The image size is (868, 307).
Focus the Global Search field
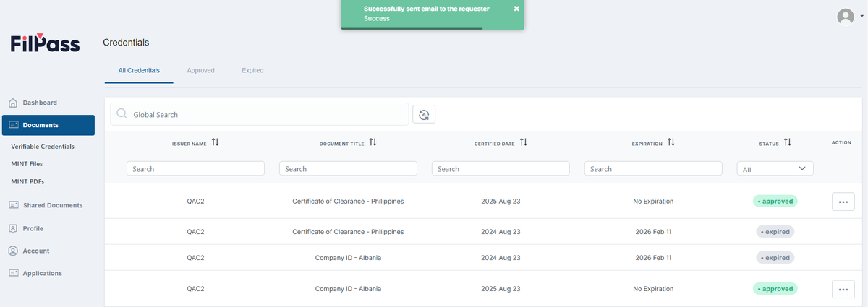pos(260,114)
